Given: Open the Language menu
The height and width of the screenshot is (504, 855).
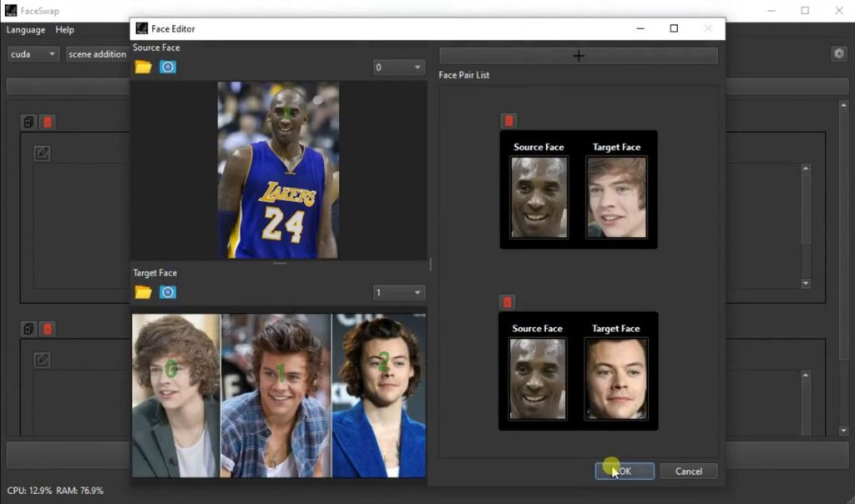Looking at the screenshot, I should (x=26, y=30).
